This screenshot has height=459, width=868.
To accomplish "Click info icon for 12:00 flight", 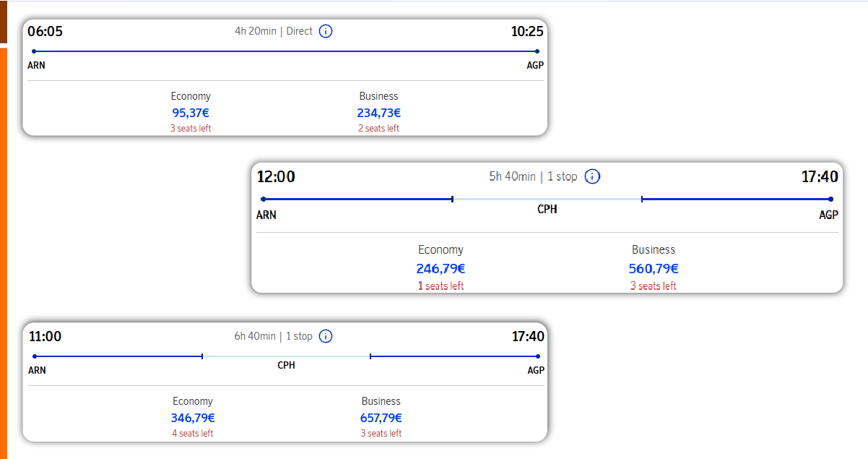I will pos(592,176).
